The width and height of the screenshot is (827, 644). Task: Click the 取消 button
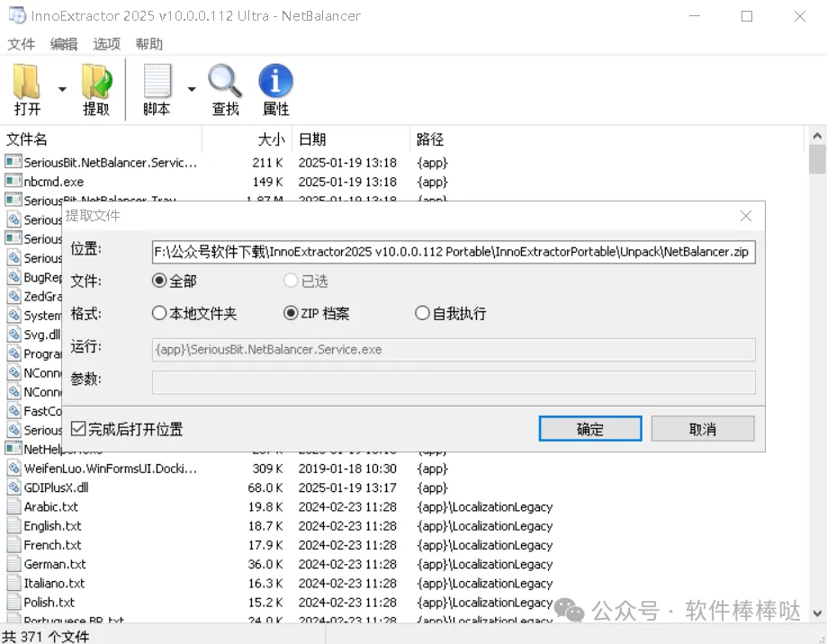(x=703, y=428)
